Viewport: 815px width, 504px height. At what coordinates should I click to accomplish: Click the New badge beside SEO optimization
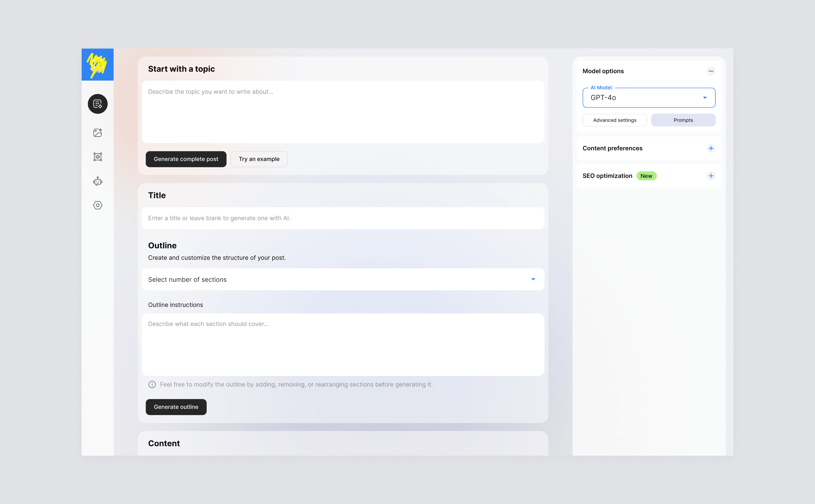(646, 176)
